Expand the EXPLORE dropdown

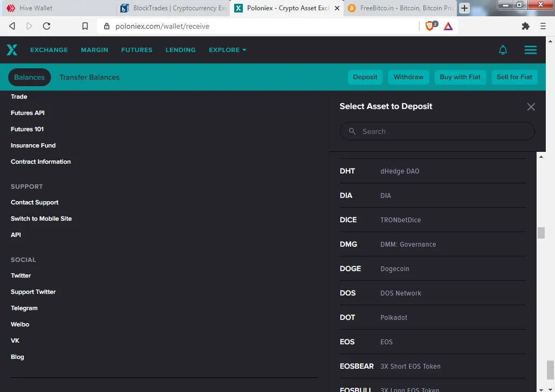[227, 50]
